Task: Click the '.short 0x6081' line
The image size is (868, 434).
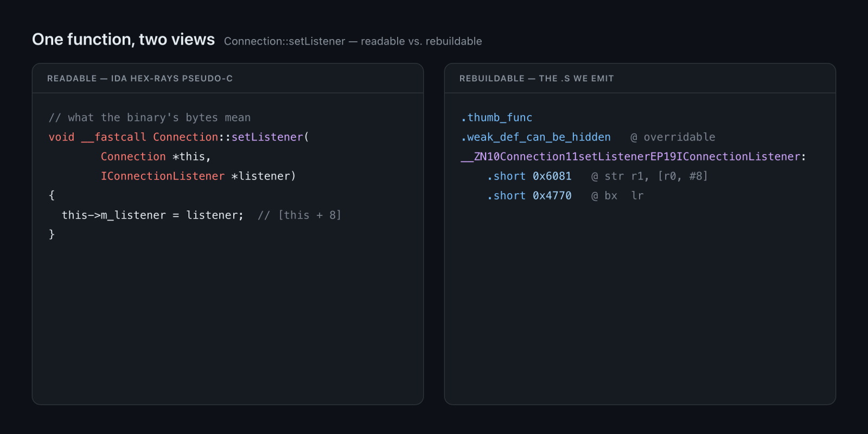Action: tap(529, 176)
